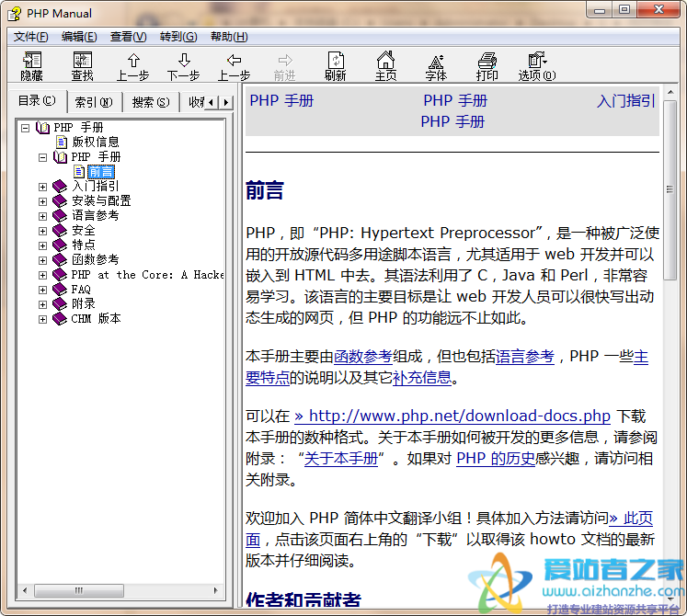Click the page icon beside 版权信息
The height and width of the screenshot is (616, 687).
click(62, 142)
